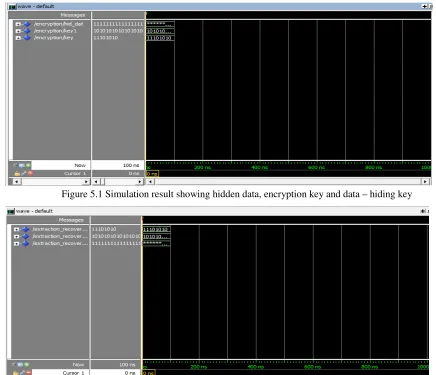Click the wave window icon in top title bar

click(12, 6)
